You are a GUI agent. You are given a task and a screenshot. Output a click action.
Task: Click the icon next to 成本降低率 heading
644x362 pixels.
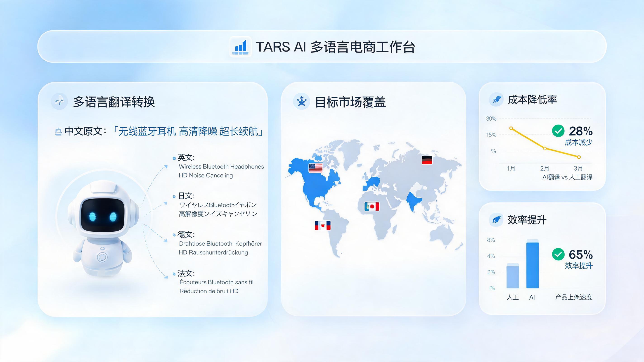coord(496,100)
